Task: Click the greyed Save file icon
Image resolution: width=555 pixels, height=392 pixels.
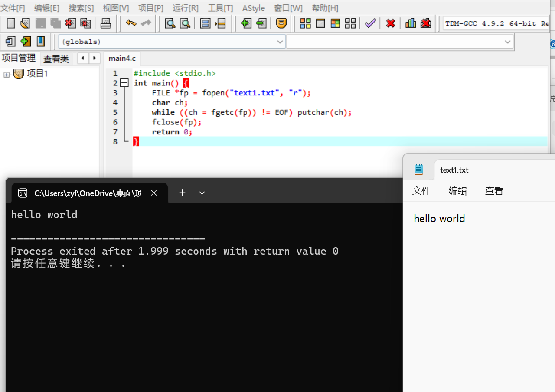Action: click(x=40, y=23)
